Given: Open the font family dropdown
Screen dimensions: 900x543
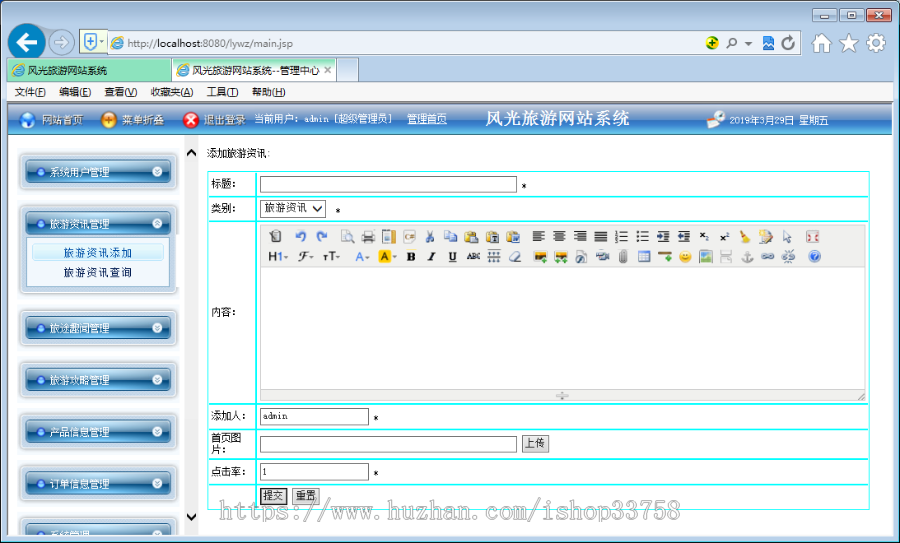Looking at the screenshot, I should (x=305, y=256).
